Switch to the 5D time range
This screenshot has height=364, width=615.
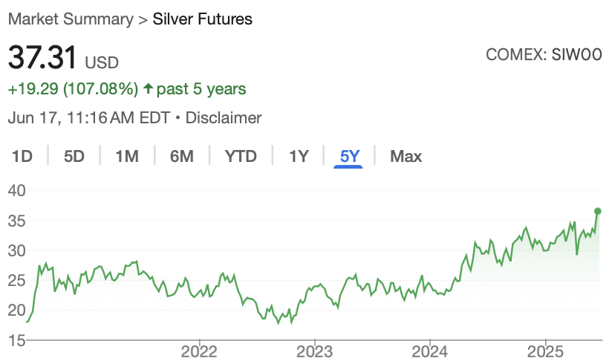click(x=74, y=156)
